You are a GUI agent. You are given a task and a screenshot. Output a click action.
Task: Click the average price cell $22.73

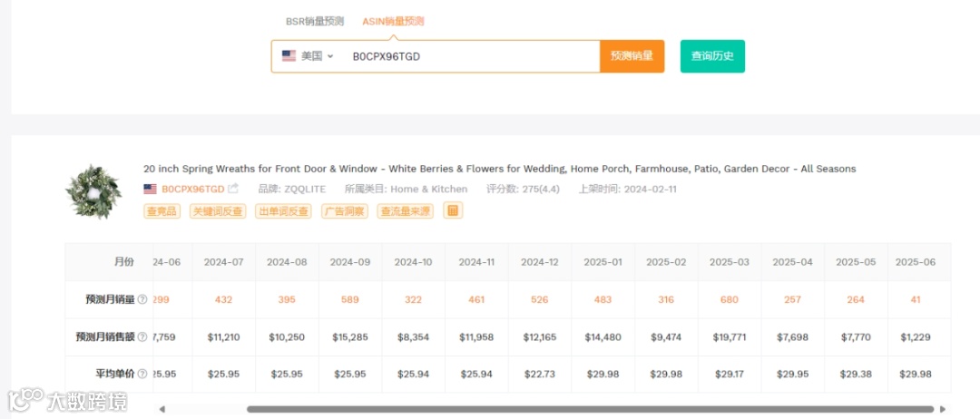(x=539, y=374)
